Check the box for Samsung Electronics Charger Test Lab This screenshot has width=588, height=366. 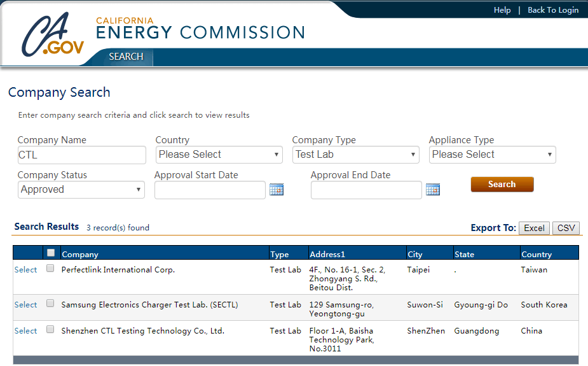click(50, 303)
